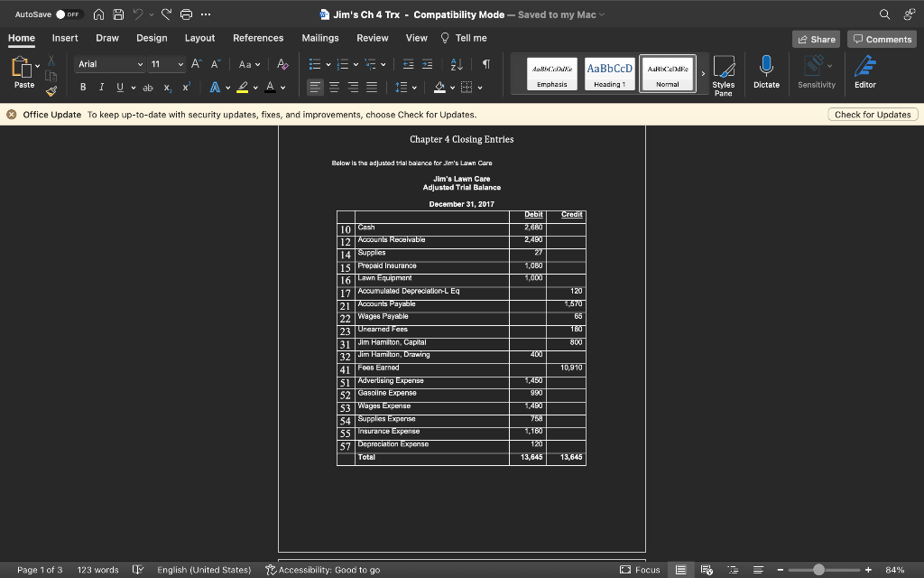This screenshot has height=578, width=924.
Task: Enter Focus mode from status bar
Action: [640, 570]
